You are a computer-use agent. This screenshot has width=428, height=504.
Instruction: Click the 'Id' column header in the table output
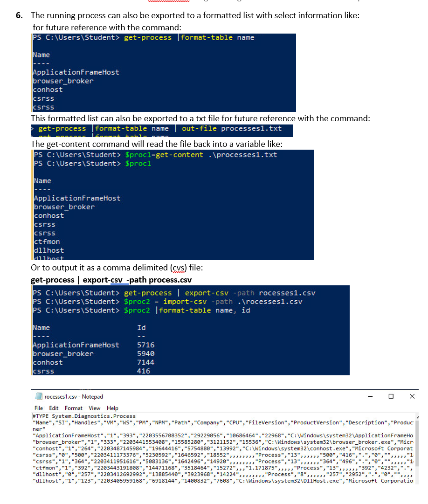pyautogui.click(x=141, y=328)
